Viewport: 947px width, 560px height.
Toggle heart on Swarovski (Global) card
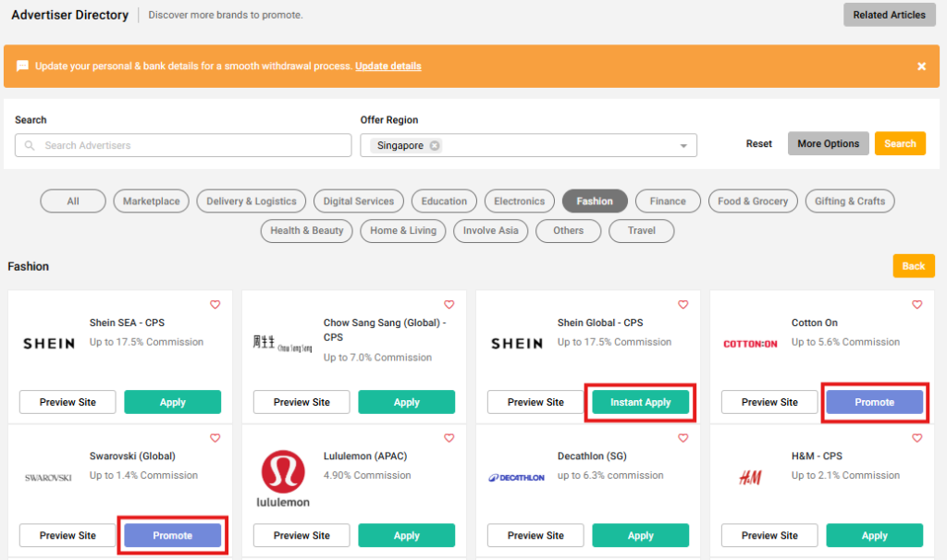point(215,438)
